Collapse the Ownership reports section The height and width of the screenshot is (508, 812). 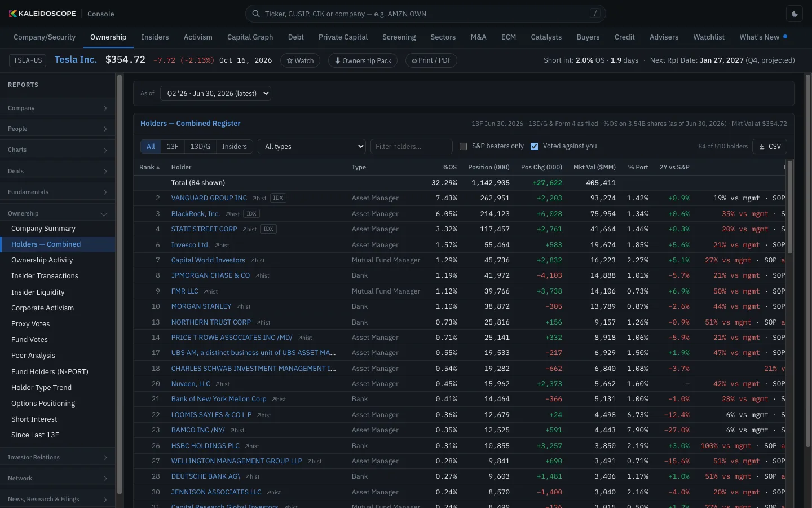(x=58, y=213)
